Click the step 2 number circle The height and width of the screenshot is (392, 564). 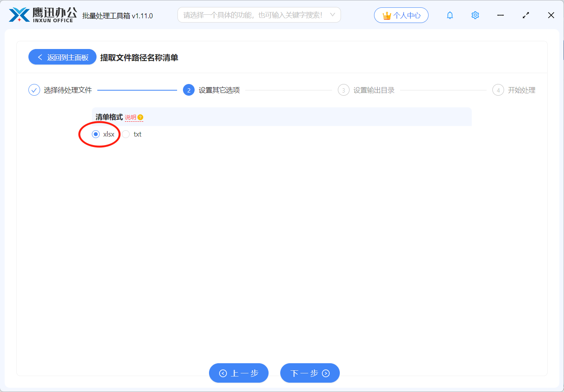coord(189,90)
